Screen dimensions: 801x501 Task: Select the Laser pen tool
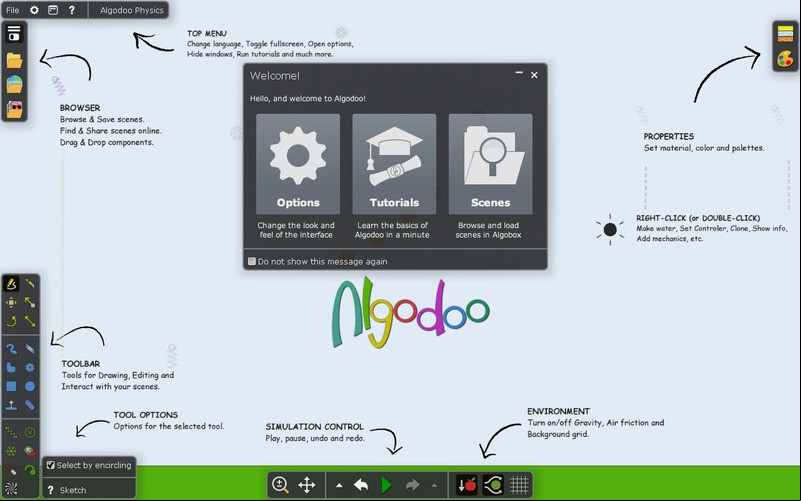tap(11, 470)
